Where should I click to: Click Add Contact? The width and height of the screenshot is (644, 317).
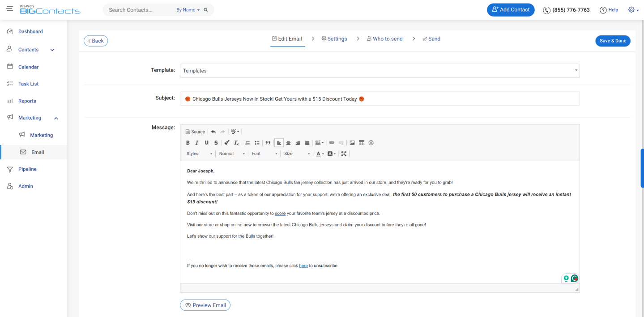pyautogui.click(x=511, y=10)
